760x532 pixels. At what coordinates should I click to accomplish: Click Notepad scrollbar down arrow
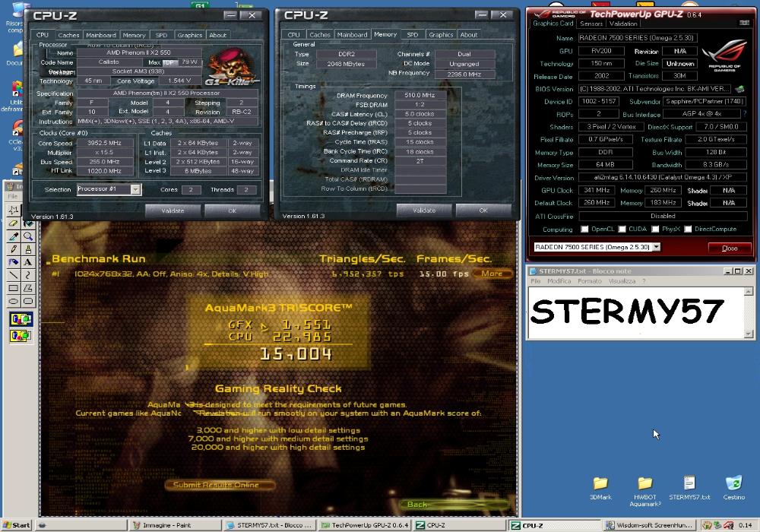coord(749,334)
